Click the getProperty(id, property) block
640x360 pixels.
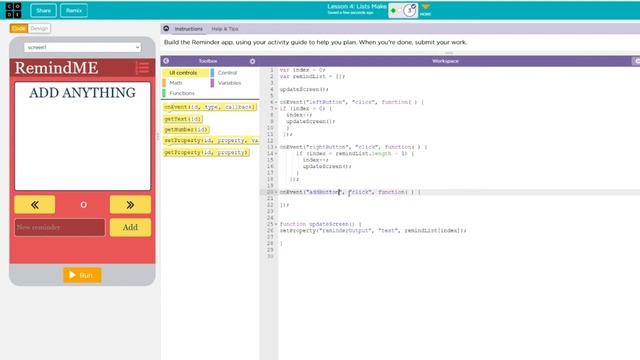[x=206, y=152]
